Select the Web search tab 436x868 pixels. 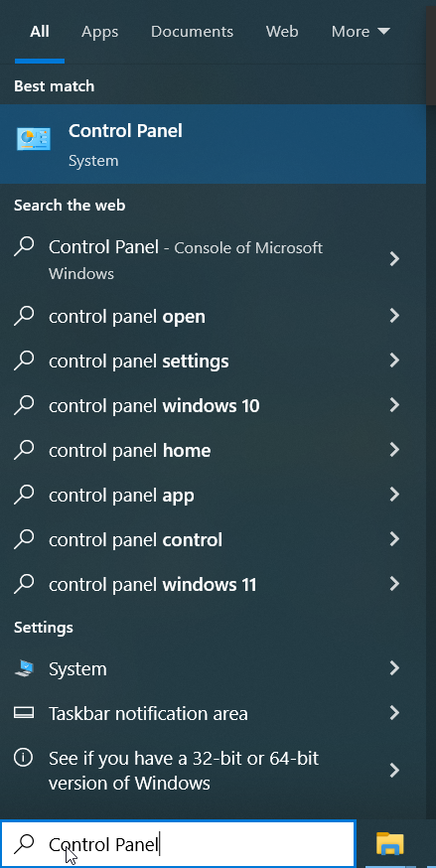coord(282,32)
